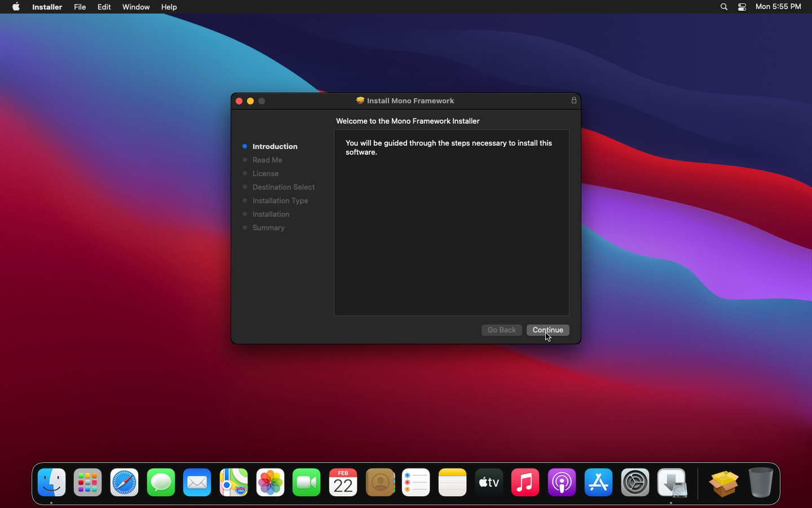Open Launchpad from the Dock
This screenshot has height=508, width=812.
pyautogui.click(x=88, y=483)
